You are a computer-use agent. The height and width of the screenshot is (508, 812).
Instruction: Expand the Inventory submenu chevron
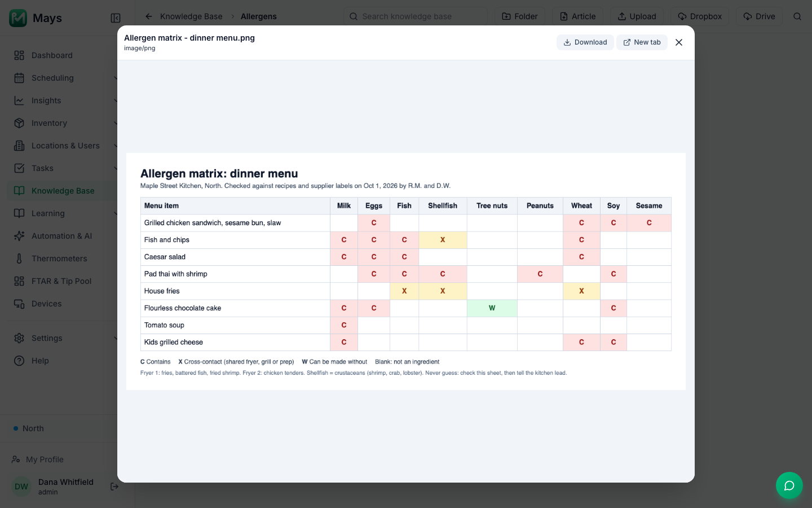116,123
